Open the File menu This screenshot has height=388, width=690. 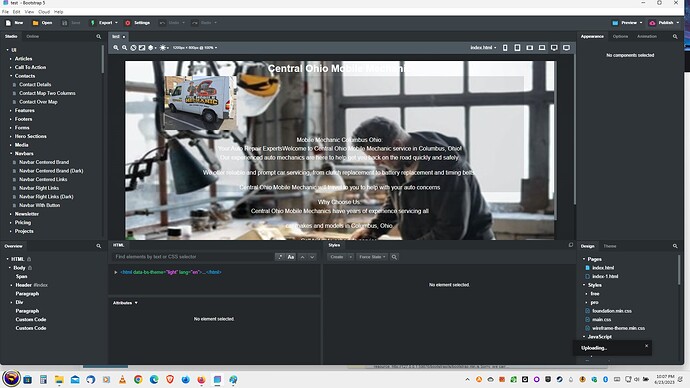coord(5,12)
